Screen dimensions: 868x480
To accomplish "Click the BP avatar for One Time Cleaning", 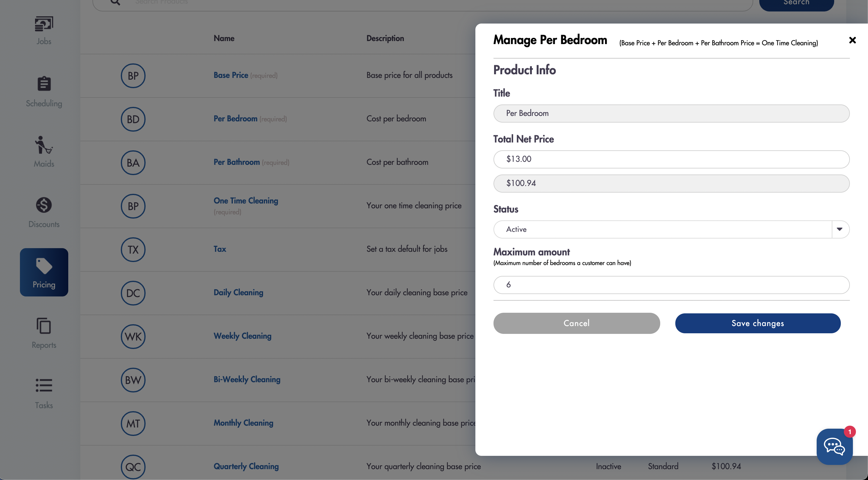I will [x=133, y=206].
